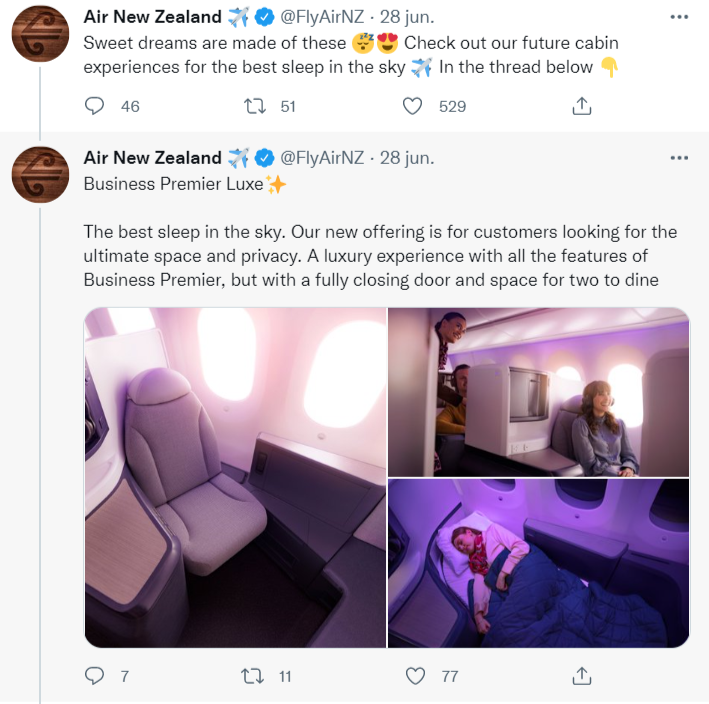Open Air New Zealand name on first tweet
709x704 pixels.
click(152, 17)
